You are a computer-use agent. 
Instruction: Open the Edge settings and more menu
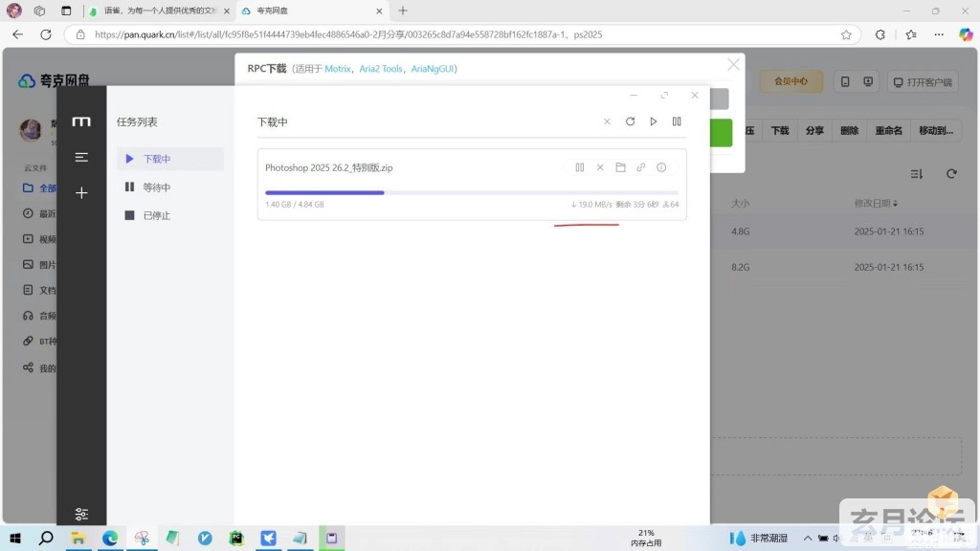(939, 34)
